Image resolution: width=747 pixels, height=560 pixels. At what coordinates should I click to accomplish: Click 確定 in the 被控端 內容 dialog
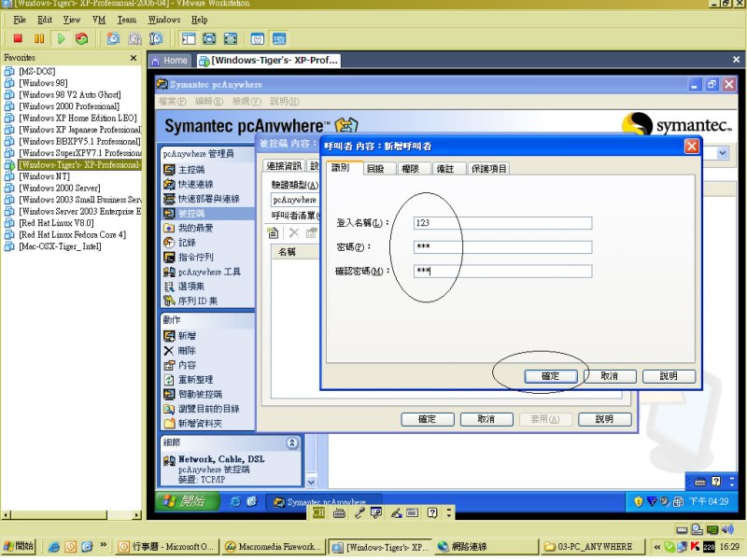pos(427,419)
